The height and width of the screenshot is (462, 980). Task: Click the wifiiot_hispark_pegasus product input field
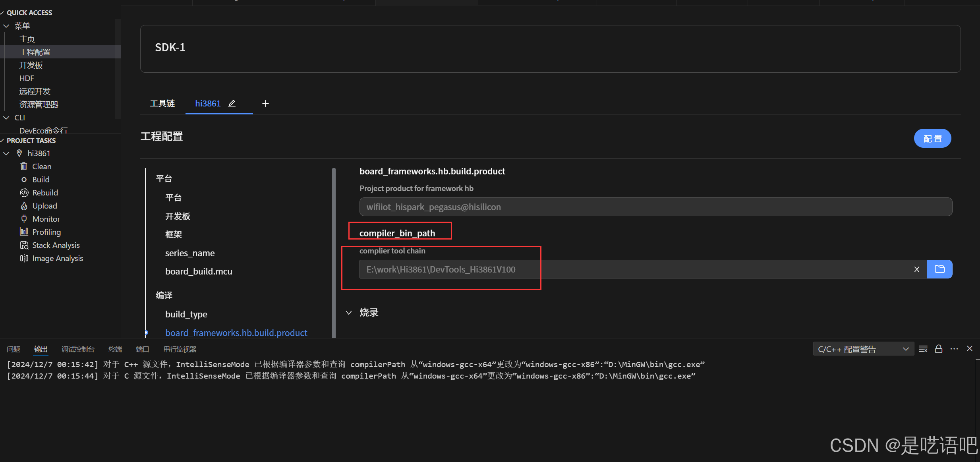point(655,207)
